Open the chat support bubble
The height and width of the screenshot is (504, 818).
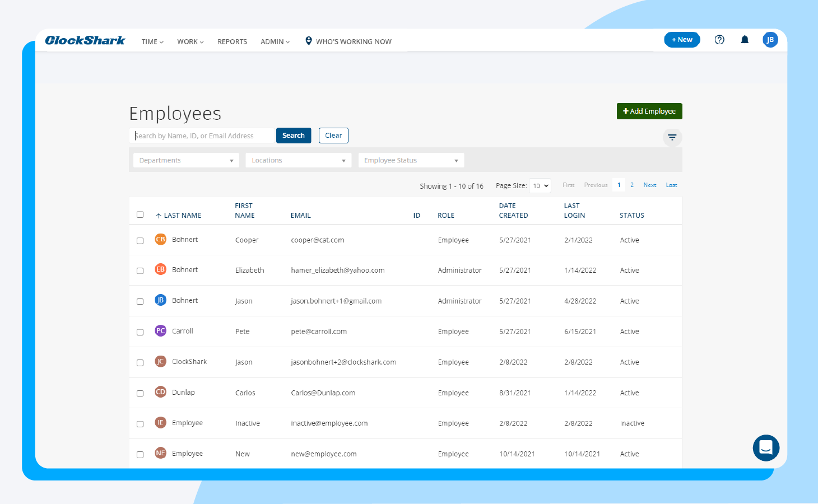click(766, 448)
